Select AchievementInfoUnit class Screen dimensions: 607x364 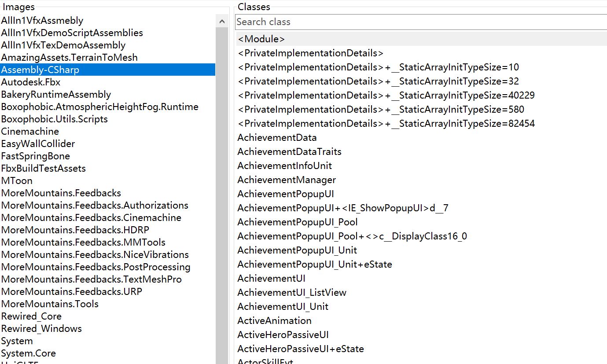coord(422,165)
